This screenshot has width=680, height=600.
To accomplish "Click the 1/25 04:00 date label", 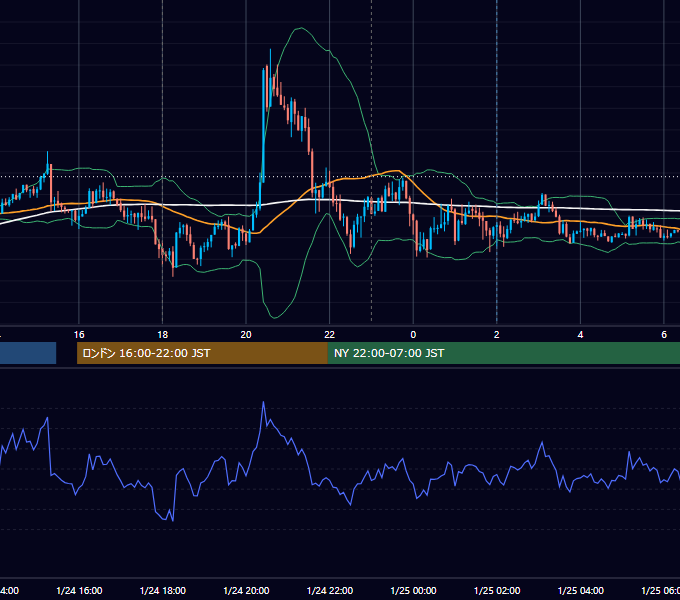I will pyautogui.click(x=581, y=591).
